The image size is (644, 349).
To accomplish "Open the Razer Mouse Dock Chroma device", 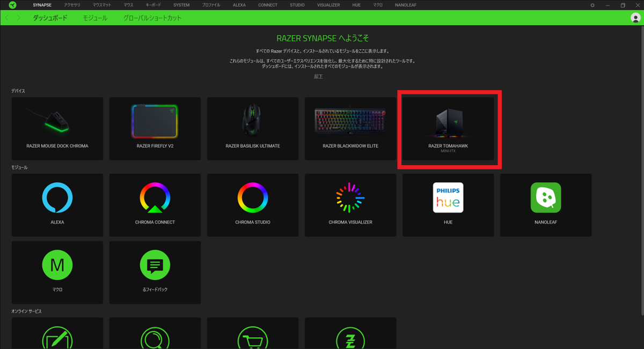I will pyautogui.click(x=57, y=129).
